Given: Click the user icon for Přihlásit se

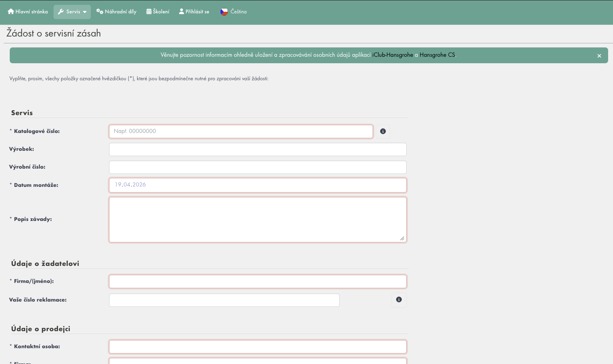Looking at the screenshot, I should point(182,12).
